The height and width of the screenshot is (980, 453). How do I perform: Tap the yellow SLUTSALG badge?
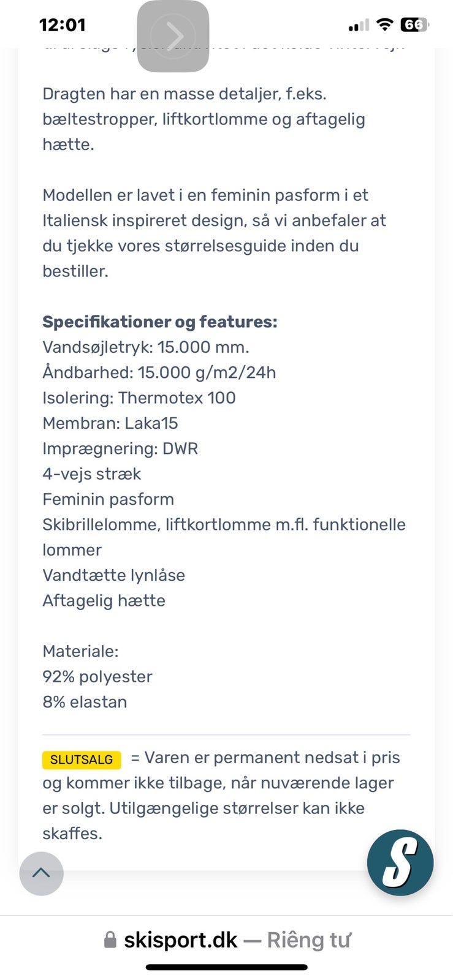(x=82, y=759)
